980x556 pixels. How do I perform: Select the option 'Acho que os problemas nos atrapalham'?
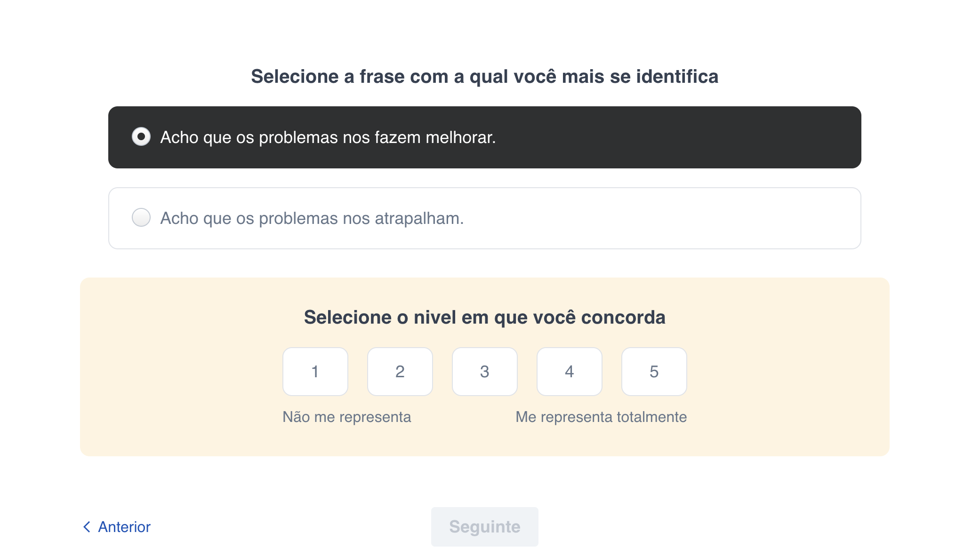[312, 218]
